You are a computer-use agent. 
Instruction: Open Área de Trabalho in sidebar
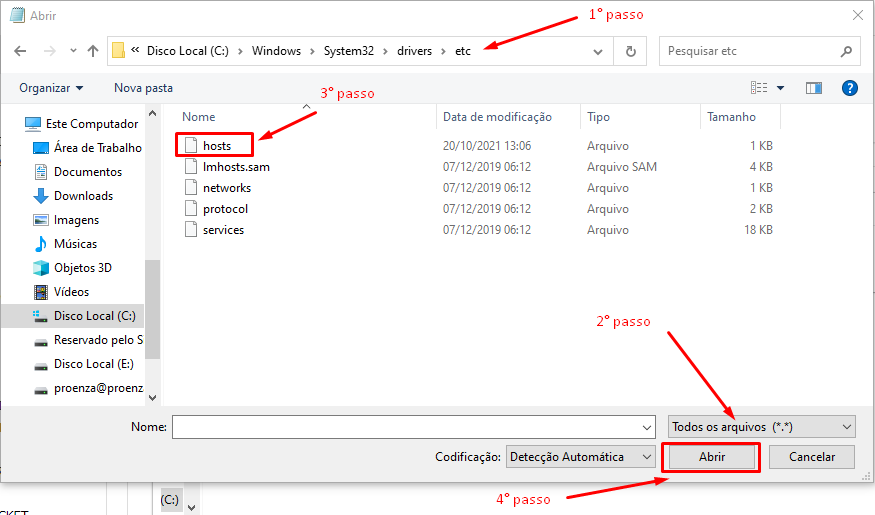tap(87, 148)
